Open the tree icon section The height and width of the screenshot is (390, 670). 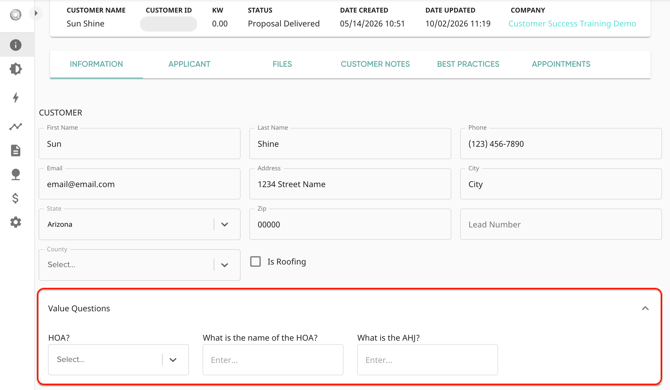pyautogui.click(x=16, y=174)
